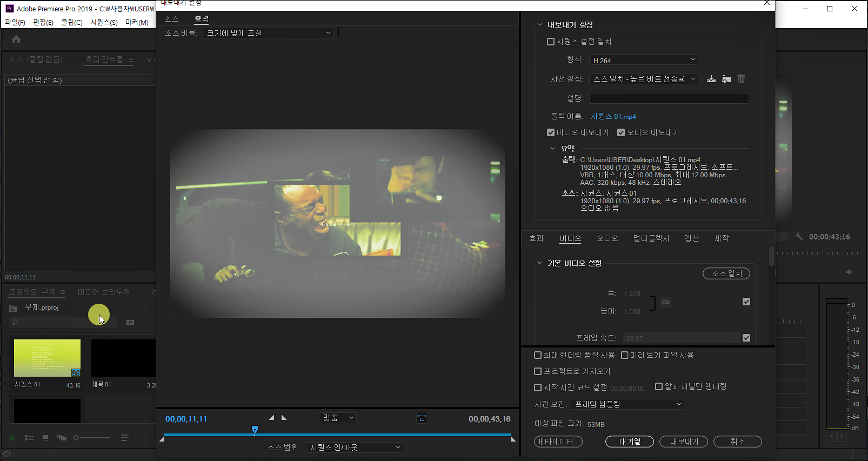
Task: Navigate up folder icon beside 무제.prproj
Action: [13, 308]
